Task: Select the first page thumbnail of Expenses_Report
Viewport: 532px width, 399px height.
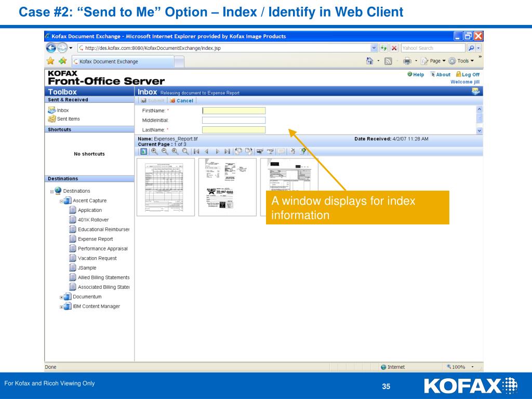Action: click(166, 187)
